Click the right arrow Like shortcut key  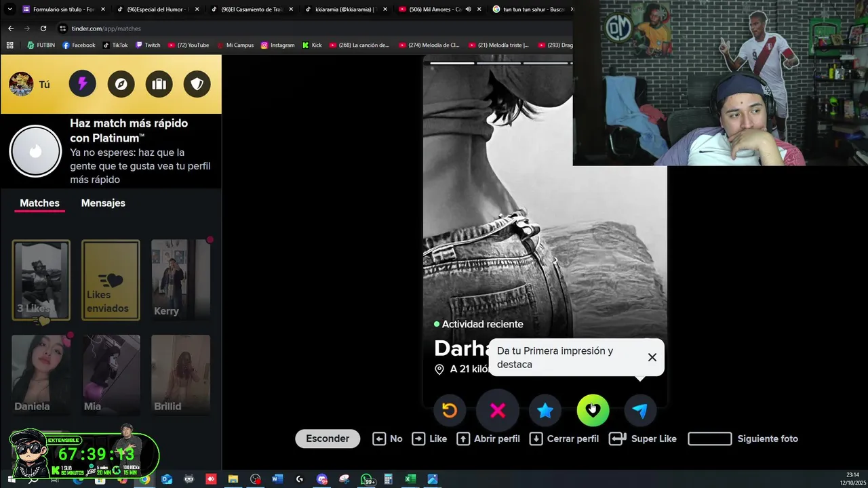tap(418, 439)
